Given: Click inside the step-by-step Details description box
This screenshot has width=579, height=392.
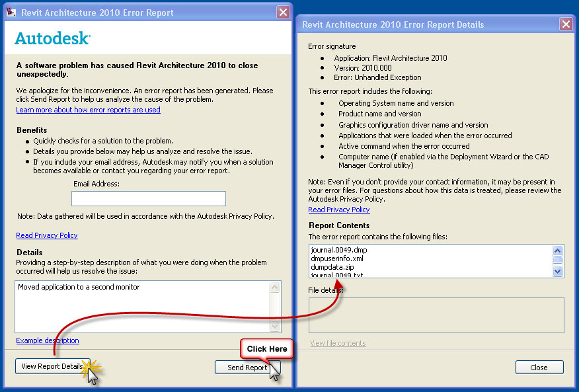Looking at the screenshot, I should [143, 307].
